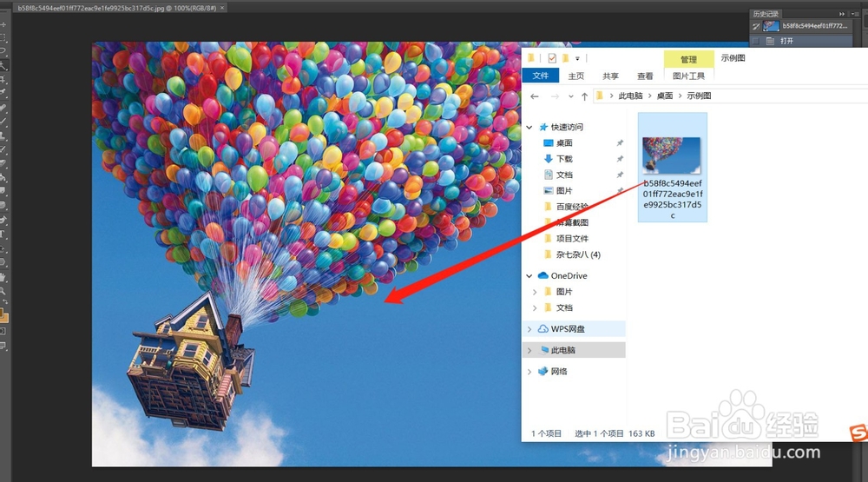This screenshot has height=482, width=868.
Task: Expand 图片 under OneDrive
Action: coord(534,292)
